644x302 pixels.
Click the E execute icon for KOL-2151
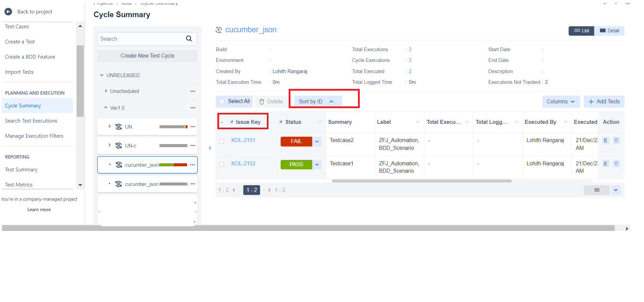click(x=605, y=140)
